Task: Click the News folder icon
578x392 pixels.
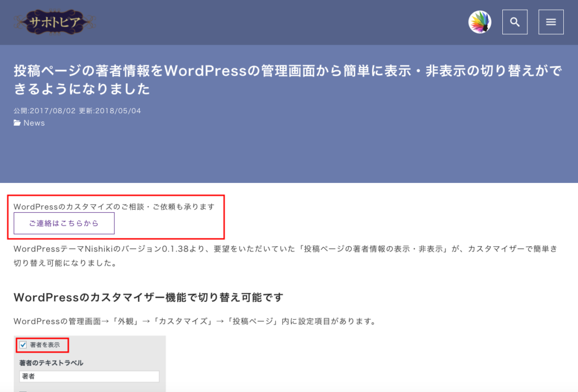Action: 17,123
